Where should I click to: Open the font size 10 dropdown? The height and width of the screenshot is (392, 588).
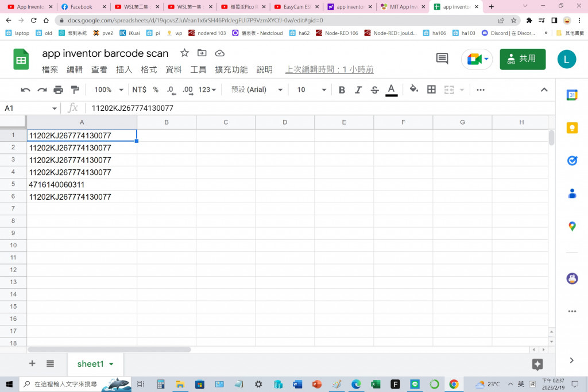311,90
